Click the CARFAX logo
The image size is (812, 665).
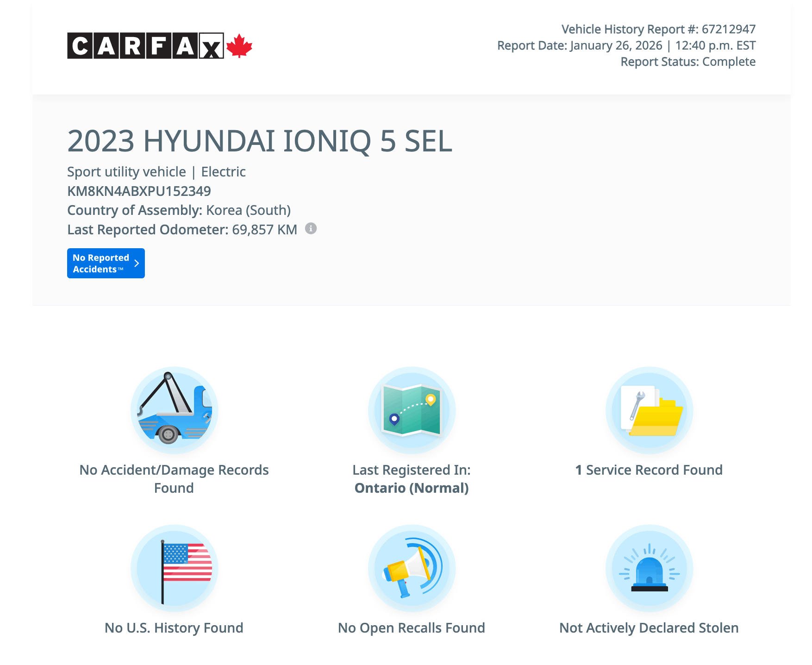145,45
